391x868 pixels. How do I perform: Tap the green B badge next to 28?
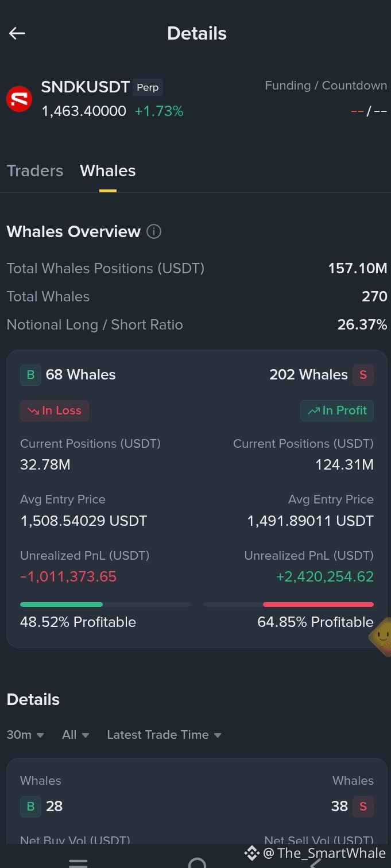30,806
